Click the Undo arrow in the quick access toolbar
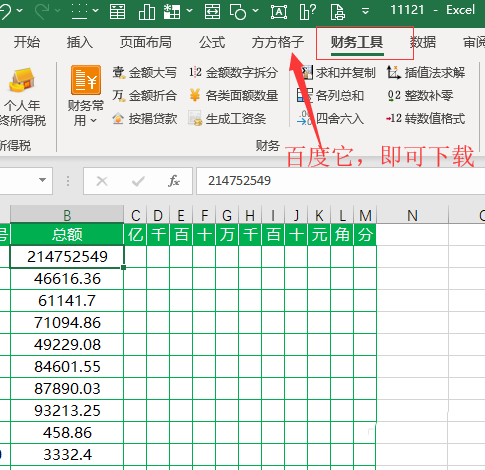The image size is (485, 470). click(5, 11)
